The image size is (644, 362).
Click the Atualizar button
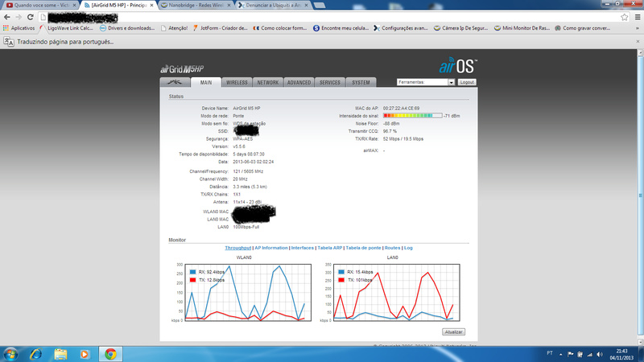[x=453, y=331]
